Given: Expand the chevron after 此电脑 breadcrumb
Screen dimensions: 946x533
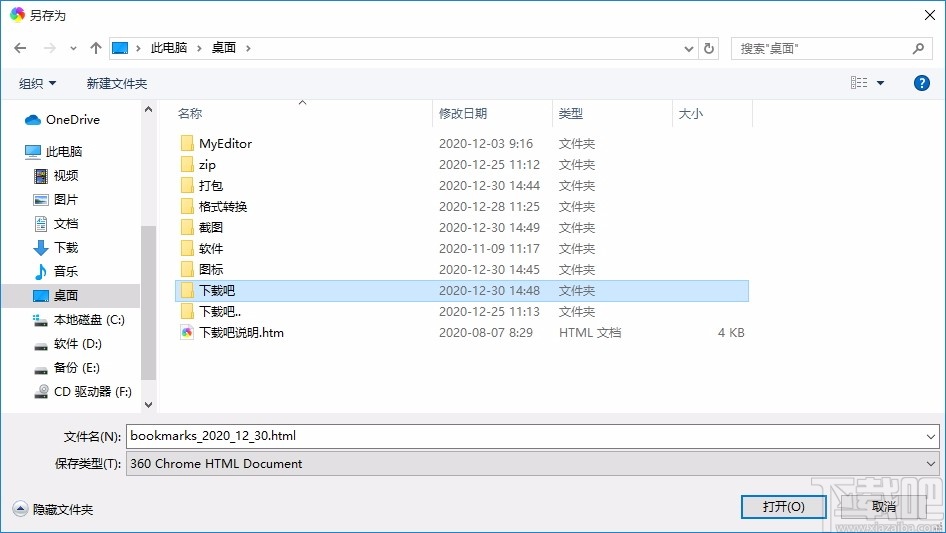Looking at the screenshot, I should (x=198, y=48).
